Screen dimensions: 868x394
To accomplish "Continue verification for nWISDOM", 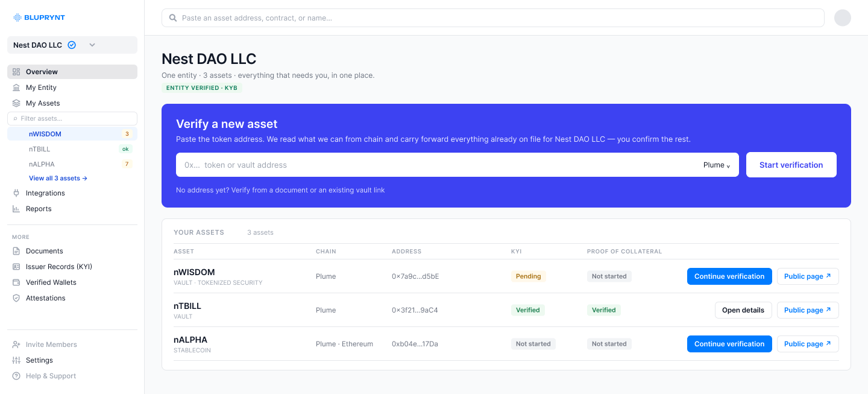I will [x=729, y=276].
